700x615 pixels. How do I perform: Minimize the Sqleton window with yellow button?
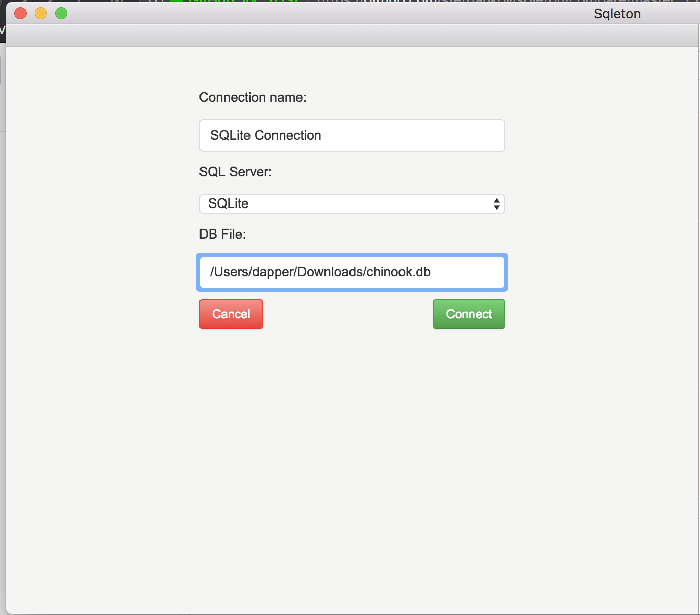click(x=41, y=13)
